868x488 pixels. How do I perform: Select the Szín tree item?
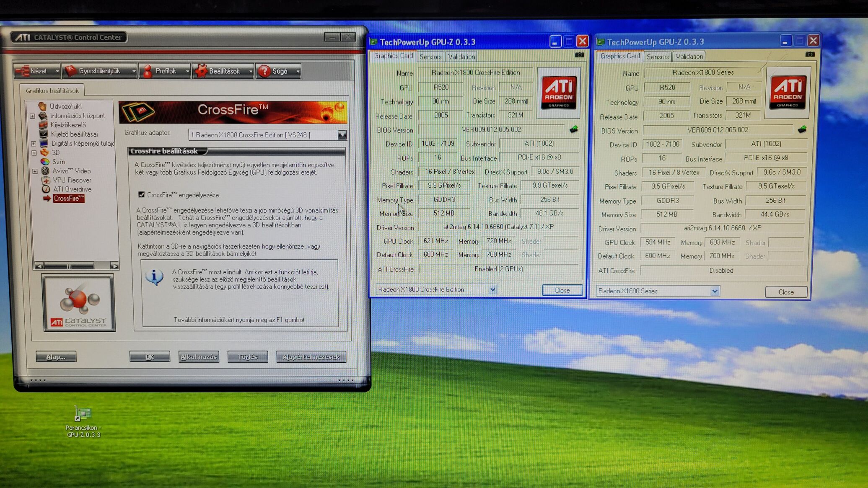(x=58, y=162)
